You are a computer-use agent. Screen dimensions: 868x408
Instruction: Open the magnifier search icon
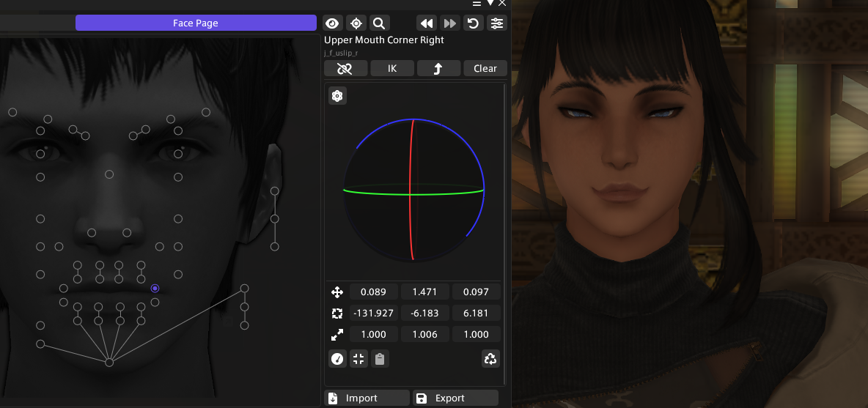pos(379,23)
